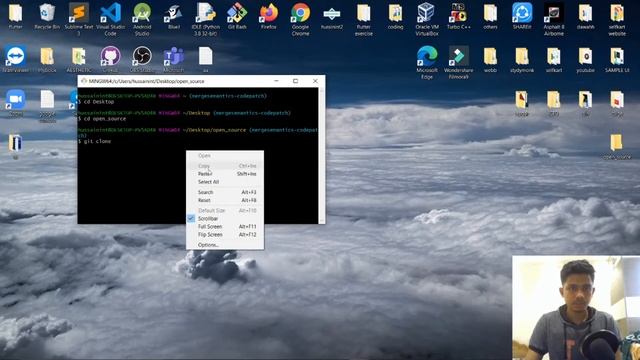Choose Select All in the context menu
The image size is (640, 360).
click(x=225, y=182)
